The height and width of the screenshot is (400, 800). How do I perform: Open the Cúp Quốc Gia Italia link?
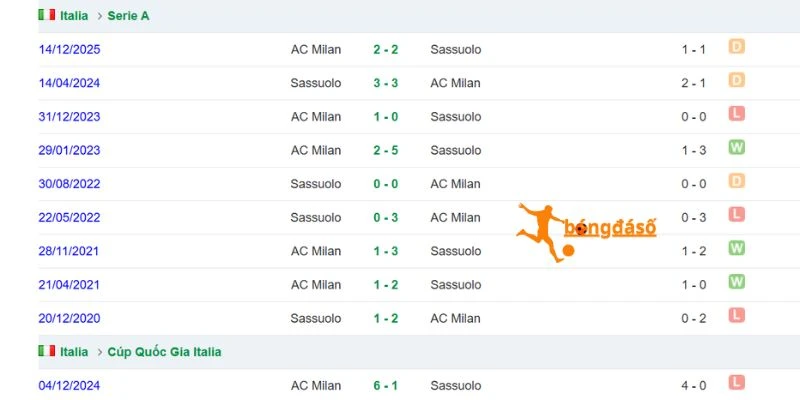pyautogui.click(x=164, y=352)
